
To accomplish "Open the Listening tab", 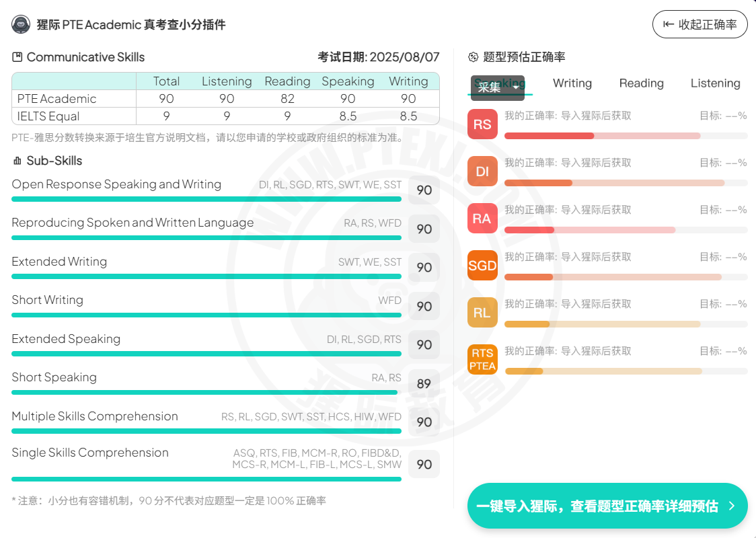I will coord(715,83).
